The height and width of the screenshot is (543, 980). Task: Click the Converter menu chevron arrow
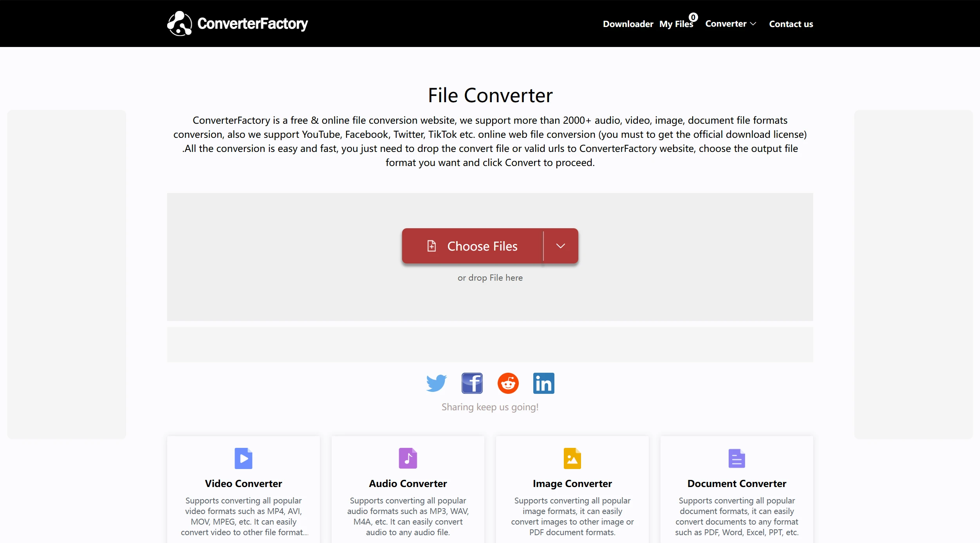(x=753, y=24)
